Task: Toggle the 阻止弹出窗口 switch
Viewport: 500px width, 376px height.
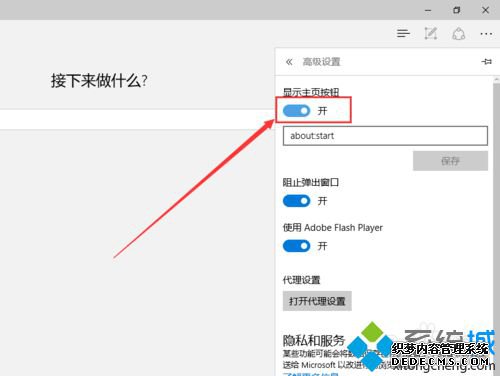Action: 296,201
